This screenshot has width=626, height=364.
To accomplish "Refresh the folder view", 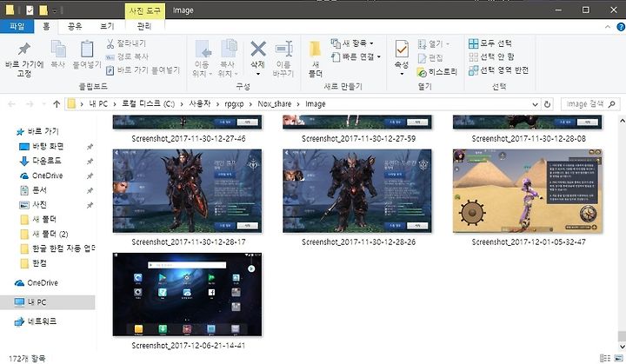I will [548, 104].
